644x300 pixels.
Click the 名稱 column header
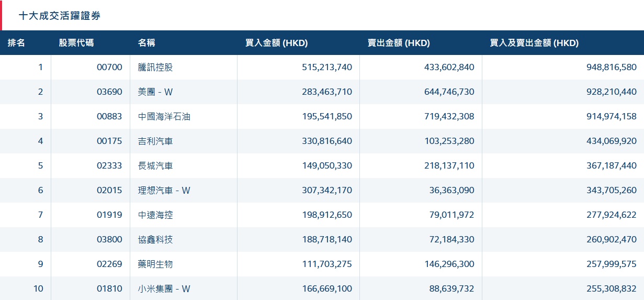coord(147,43)
